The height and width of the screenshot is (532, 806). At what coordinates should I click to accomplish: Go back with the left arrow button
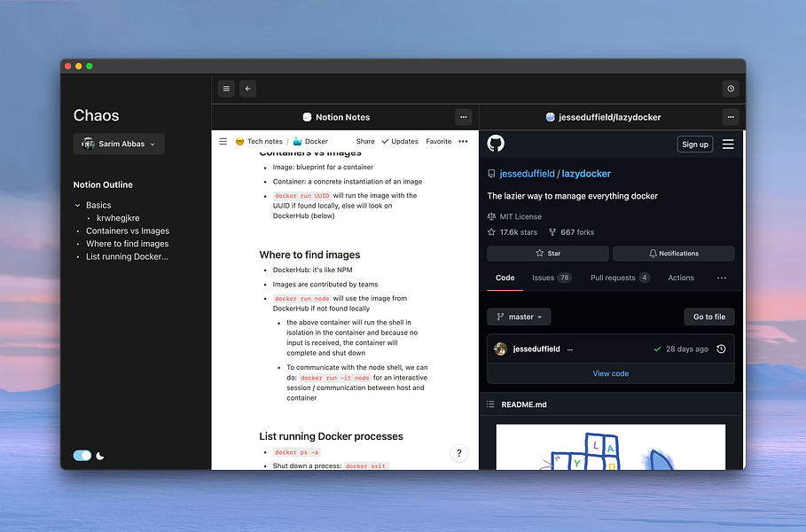[x=247, y=89]
